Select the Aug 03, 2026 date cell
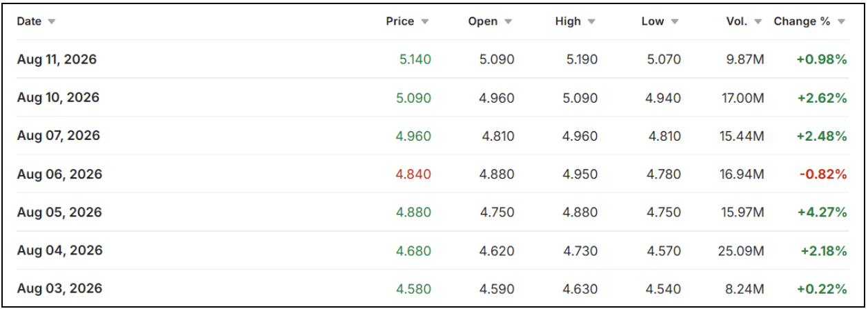This screenshot has width=868, height=309. (x=59, y=289)
